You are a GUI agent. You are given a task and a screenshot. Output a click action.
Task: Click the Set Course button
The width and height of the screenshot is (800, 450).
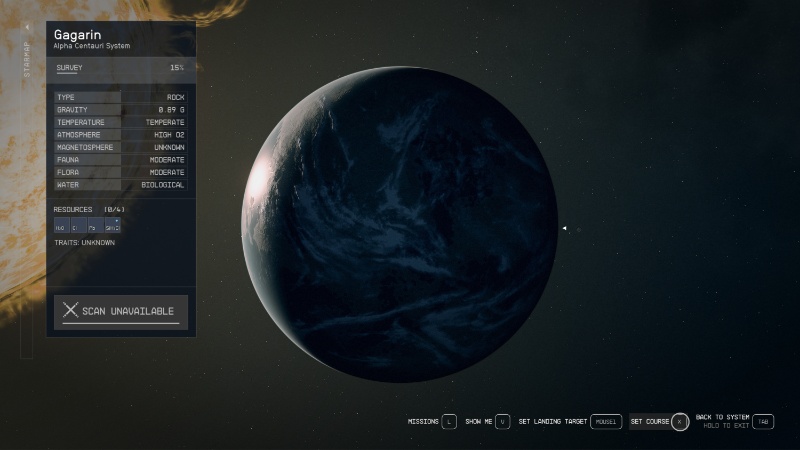tap(650, 422)
